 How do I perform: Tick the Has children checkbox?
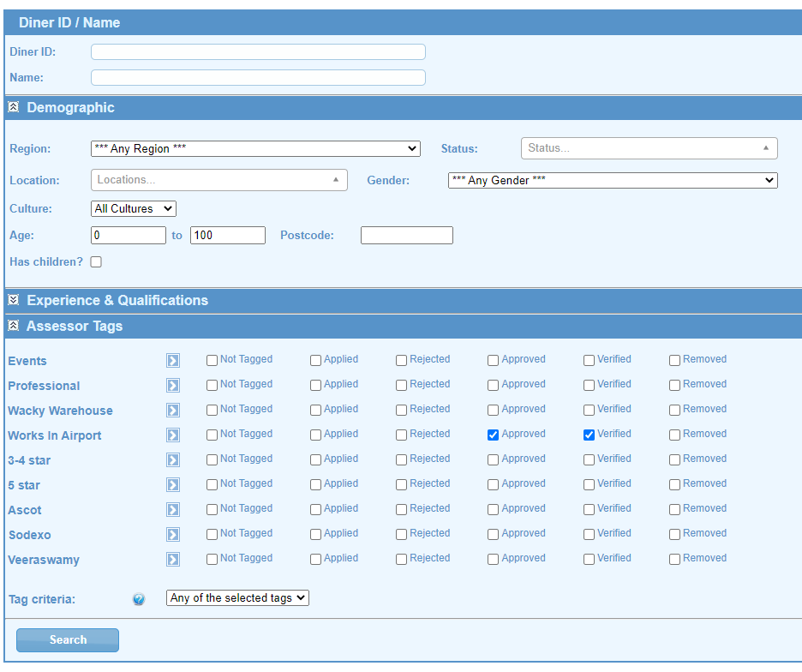pyautogui.click(x=96, y=262)
